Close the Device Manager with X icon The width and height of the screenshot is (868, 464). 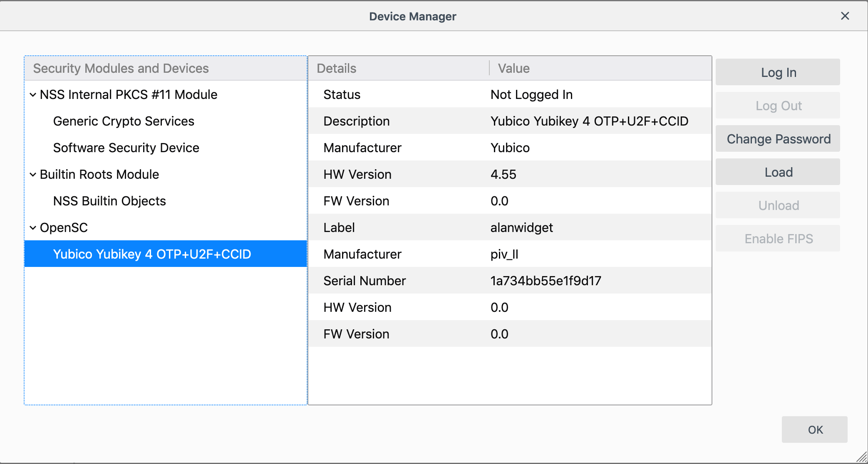pos(845,16)
